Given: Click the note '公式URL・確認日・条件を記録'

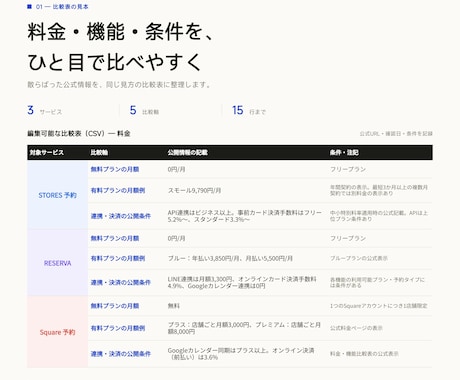Looking at the screenshot, I should 396,134.
